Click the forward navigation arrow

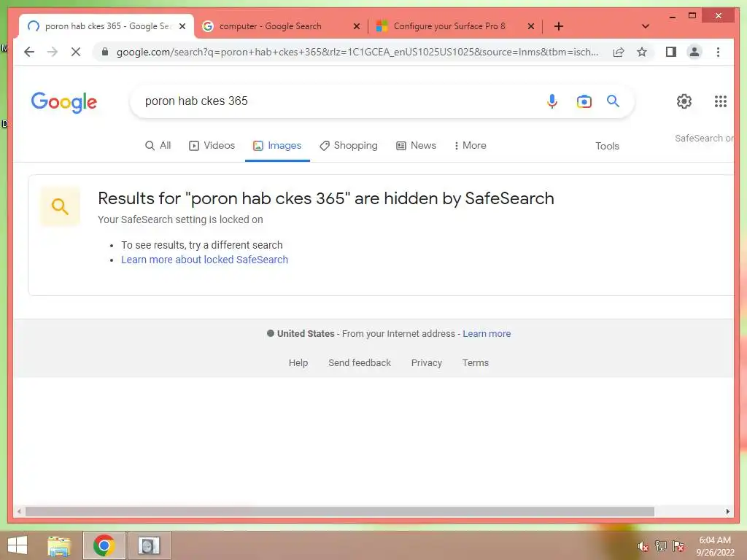(x=53, y=52)
